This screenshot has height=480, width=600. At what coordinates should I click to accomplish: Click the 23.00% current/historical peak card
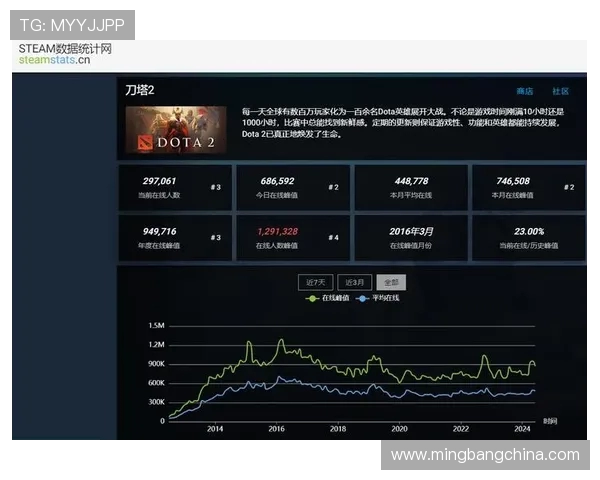[x=527, y=237]
